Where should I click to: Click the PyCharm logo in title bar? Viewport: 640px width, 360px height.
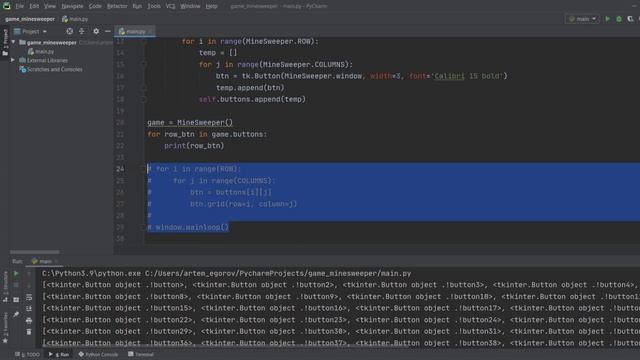point(6,6)
